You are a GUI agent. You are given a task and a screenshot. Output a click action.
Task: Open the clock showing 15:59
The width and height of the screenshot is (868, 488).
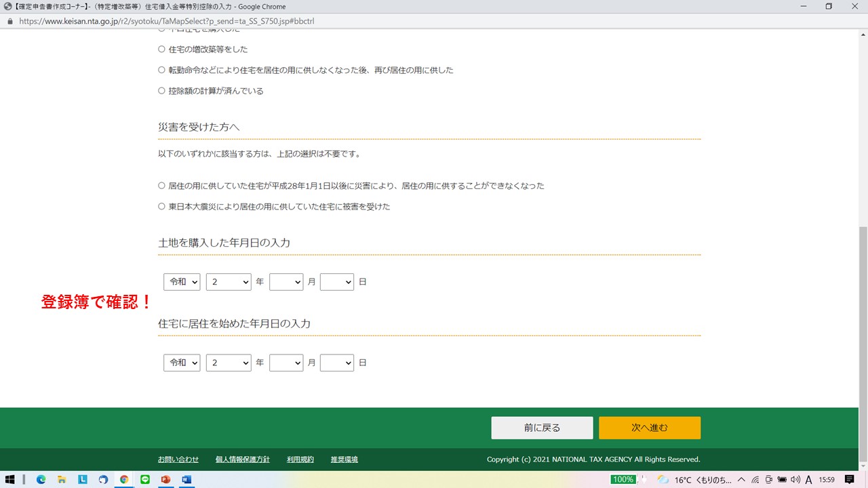(x=827, y=479)
